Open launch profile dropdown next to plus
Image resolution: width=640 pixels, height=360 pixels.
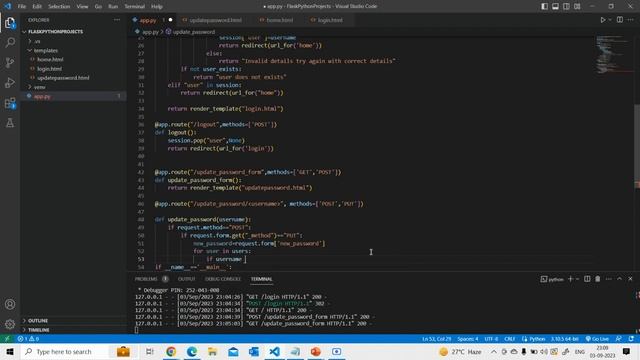coord(578,279)
